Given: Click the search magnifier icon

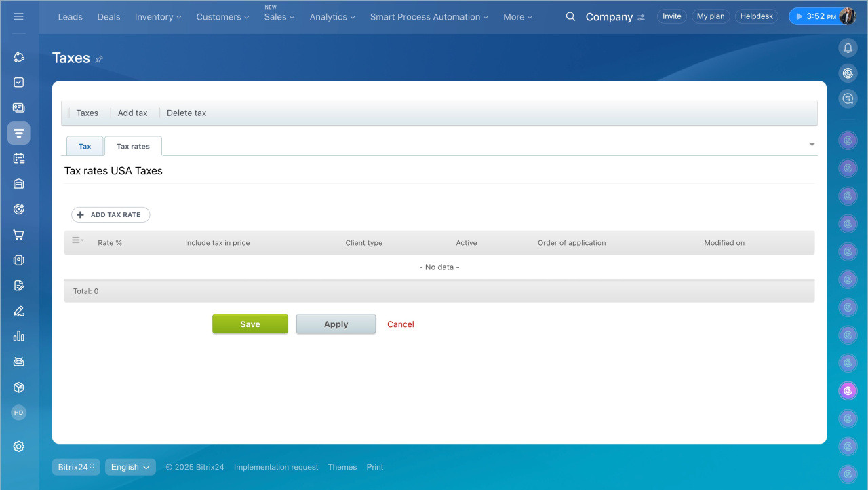Looking at the screenshot, I should (x=570, y=16).
